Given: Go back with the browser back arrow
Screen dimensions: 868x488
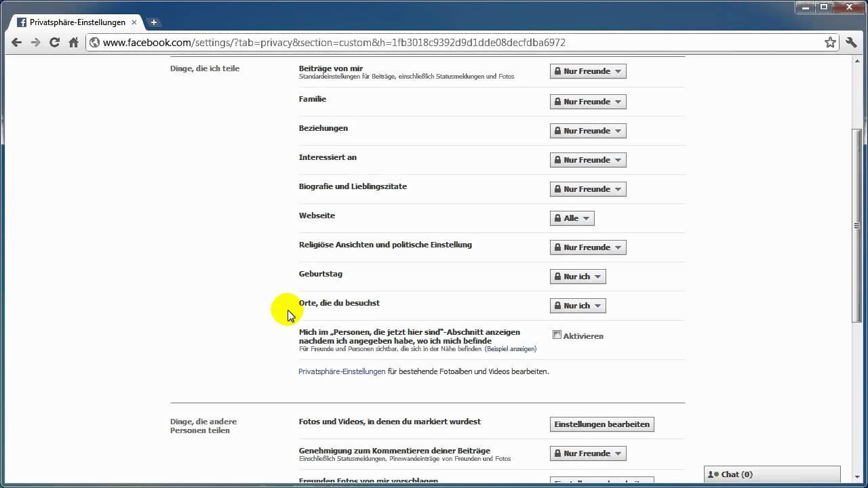Looking at the screenshot, I should tap(16, 42).
